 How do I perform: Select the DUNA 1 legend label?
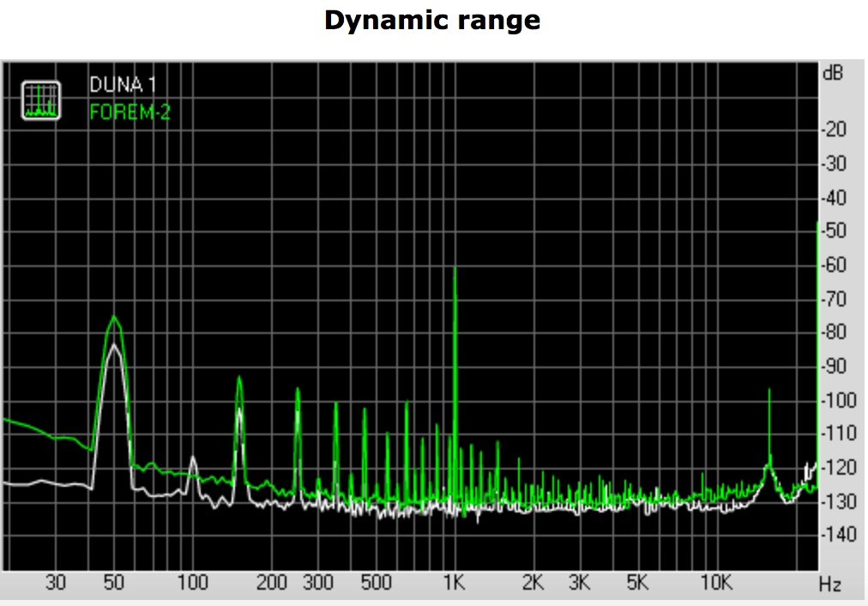123,86
